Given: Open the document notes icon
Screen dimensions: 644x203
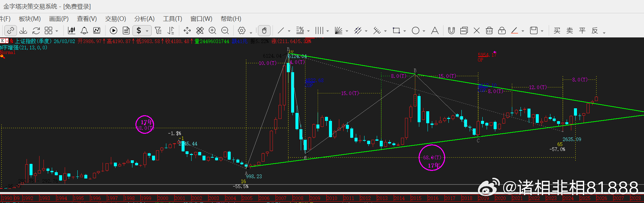Looking at the screenshot, I should (x=126, y=30).
